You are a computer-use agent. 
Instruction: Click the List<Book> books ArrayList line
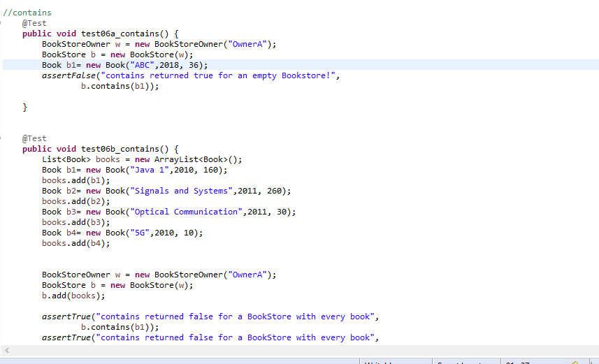point(142,160)
